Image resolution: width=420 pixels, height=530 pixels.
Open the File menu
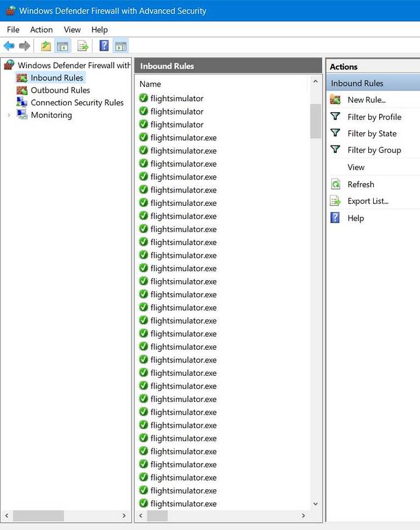coord(13,30)
